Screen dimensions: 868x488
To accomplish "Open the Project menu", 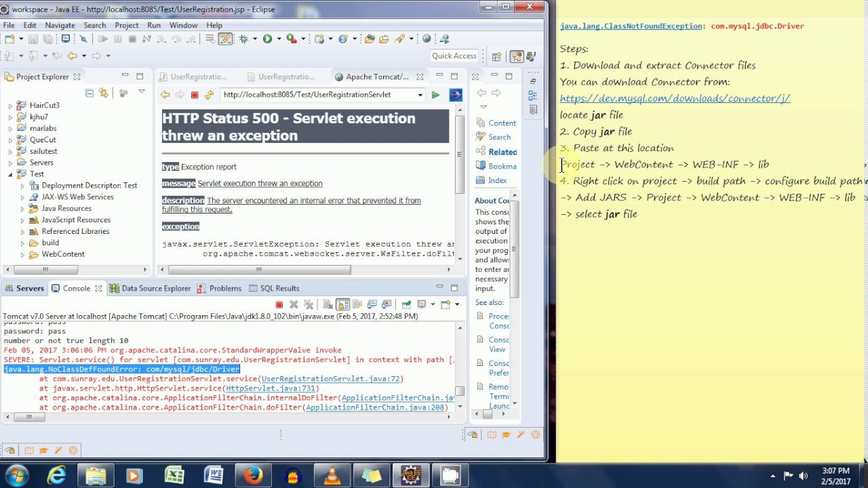I will (x=127, y=25).
